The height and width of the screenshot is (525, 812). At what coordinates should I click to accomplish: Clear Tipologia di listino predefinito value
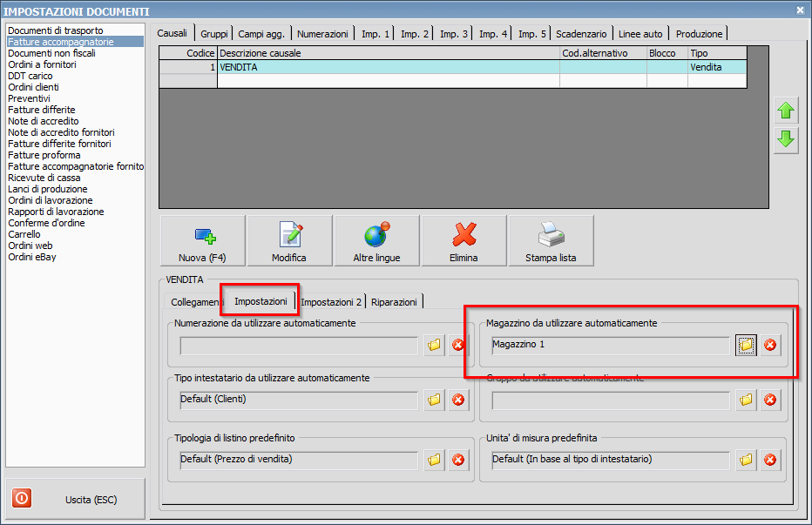tap(458, 460)
